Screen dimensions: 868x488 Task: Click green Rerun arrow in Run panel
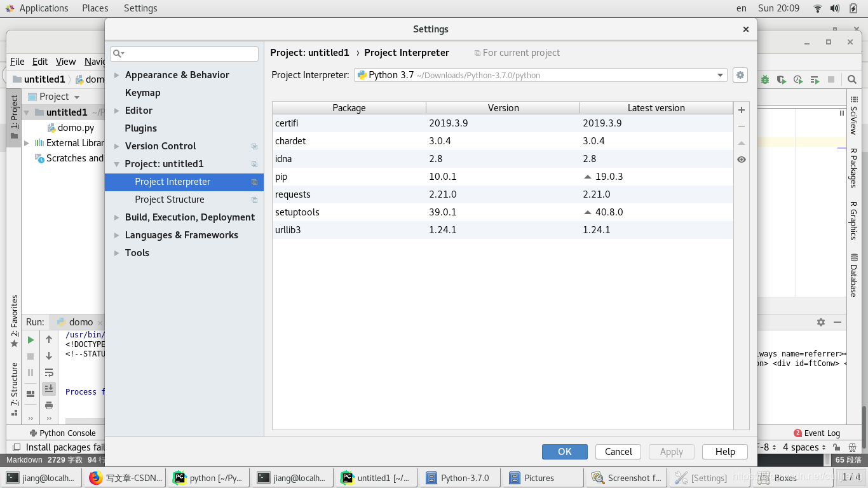pos(31,340)
